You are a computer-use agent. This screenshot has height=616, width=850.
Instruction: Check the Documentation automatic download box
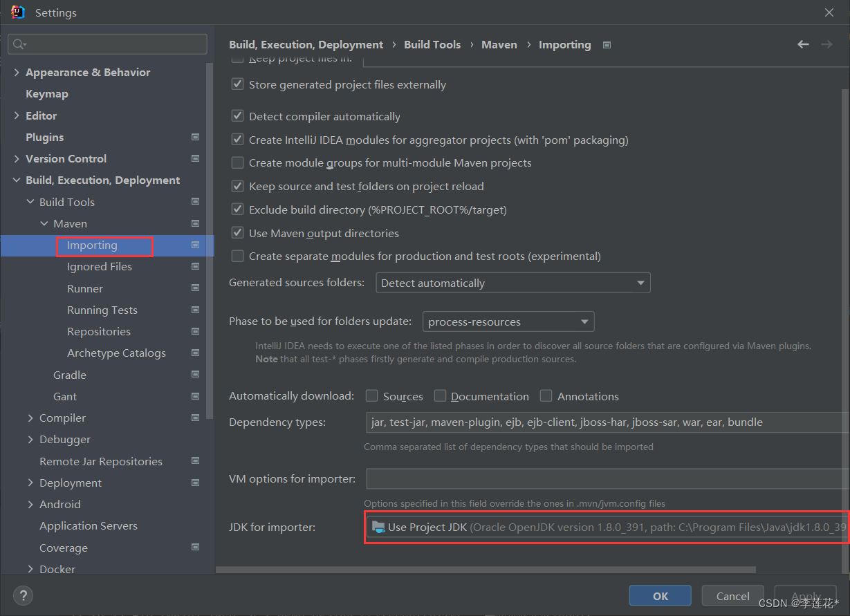coord(440,396)
